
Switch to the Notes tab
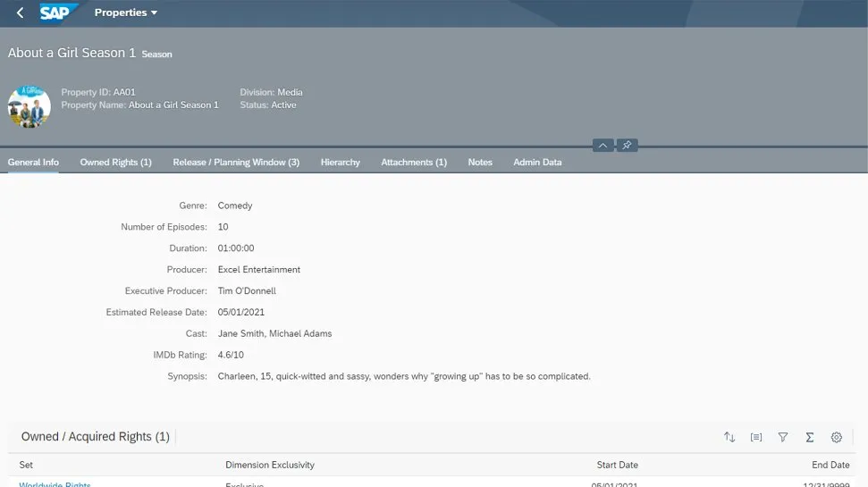pyautogui.click(x=480, y=163)
